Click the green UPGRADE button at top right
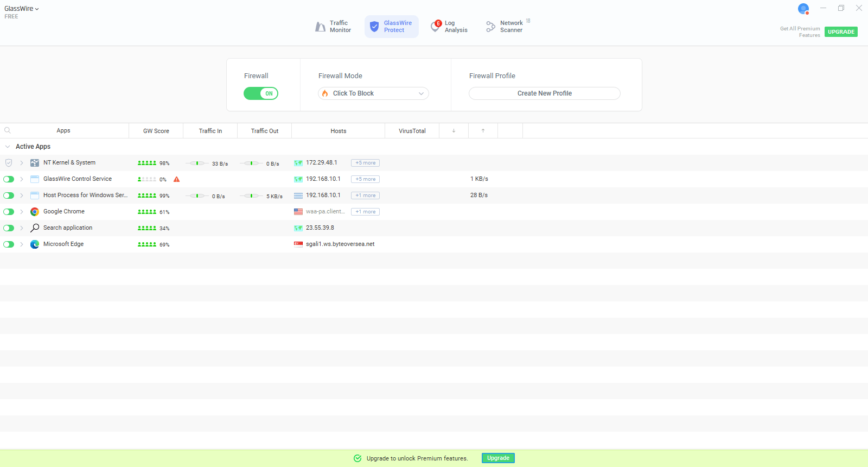 pos(841,31)
